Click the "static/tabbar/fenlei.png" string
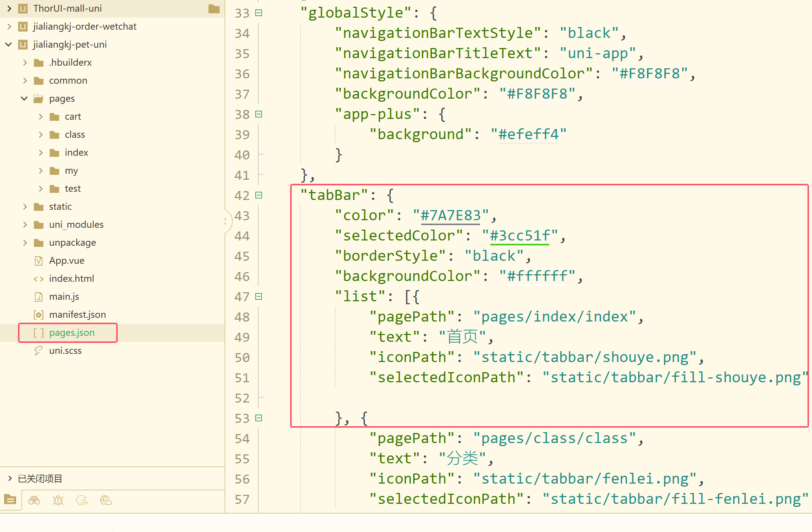Image resolution: width=812 pixels, height=532 pixels. click(585, 479)
